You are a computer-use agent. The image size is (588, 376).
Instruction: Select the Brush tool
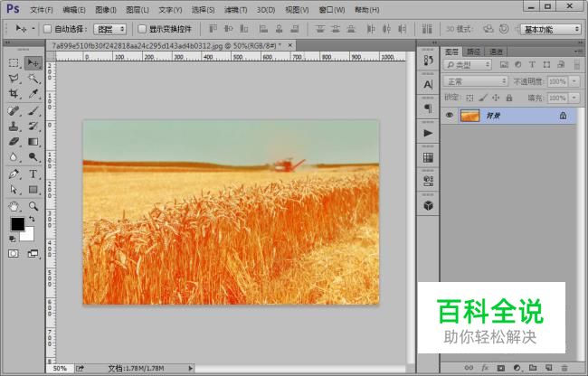[33, 111]
